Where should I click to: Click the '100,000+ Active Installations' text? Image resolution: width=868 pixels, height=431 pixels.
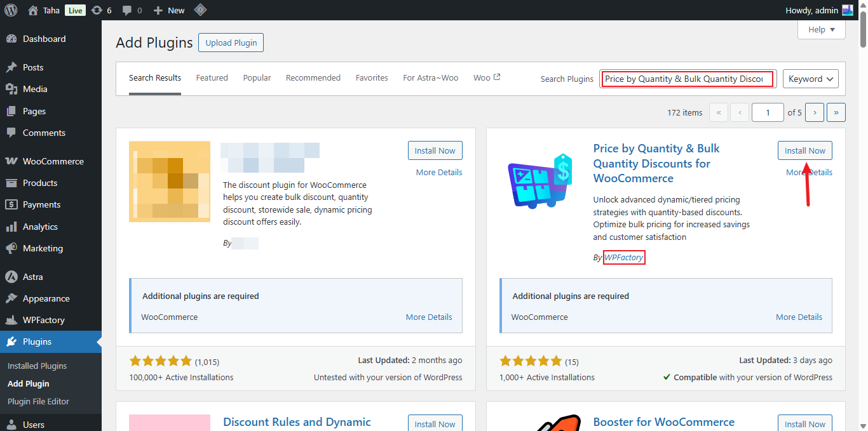[182, 377]
